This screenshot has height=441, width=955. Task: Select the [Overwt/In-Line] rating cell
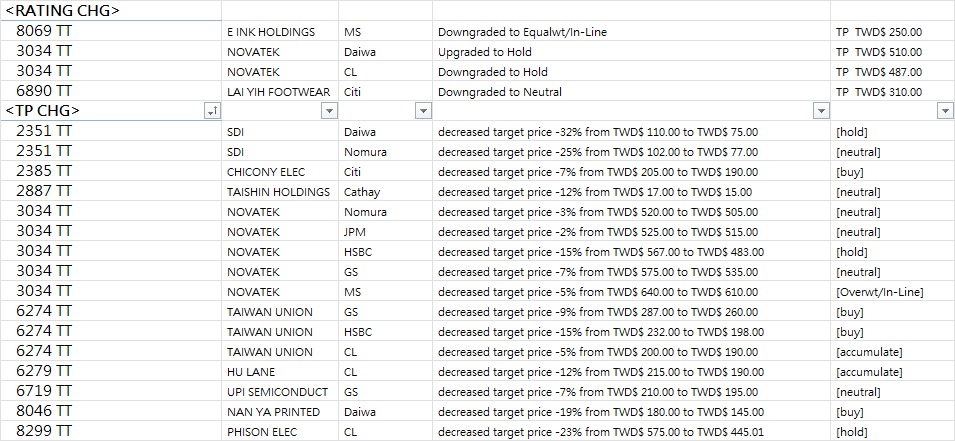coord(893,292)
